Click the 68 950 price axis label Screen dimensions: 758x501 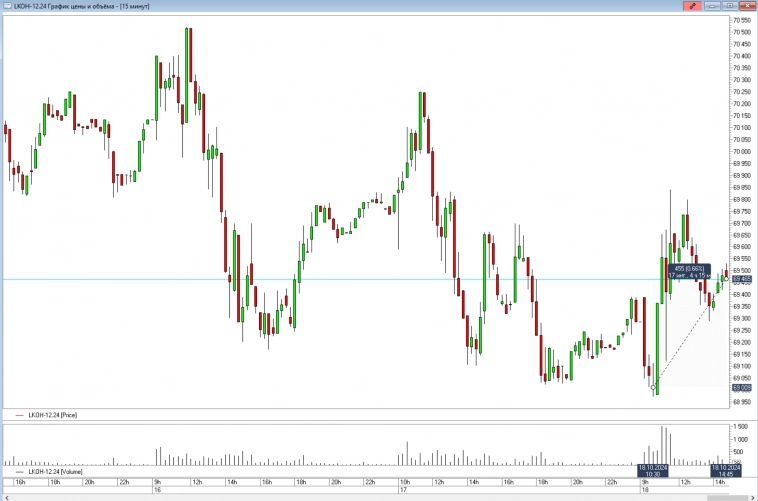pyautogui.click(x=742, y=402)
